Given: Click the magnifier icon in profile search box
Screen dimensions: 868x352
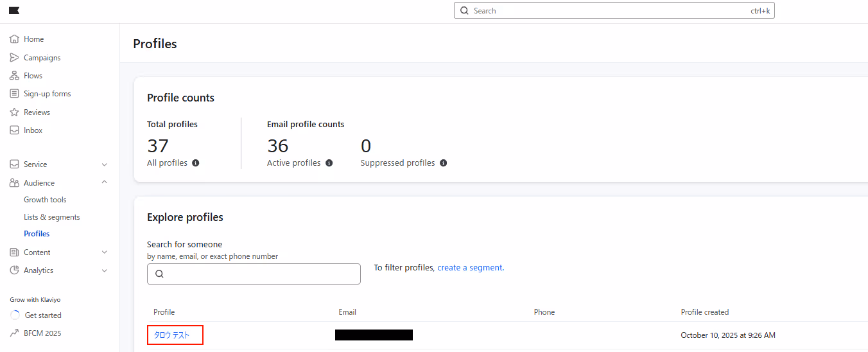Looking at the screenshot, I should 159,274.
